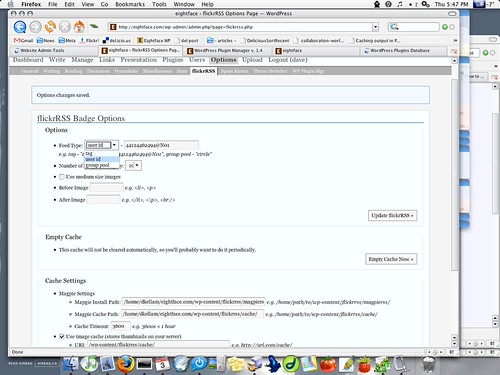Click the page vertical scrollbar
The height and width of the screenshot is (375, 500).
(454, 175)
